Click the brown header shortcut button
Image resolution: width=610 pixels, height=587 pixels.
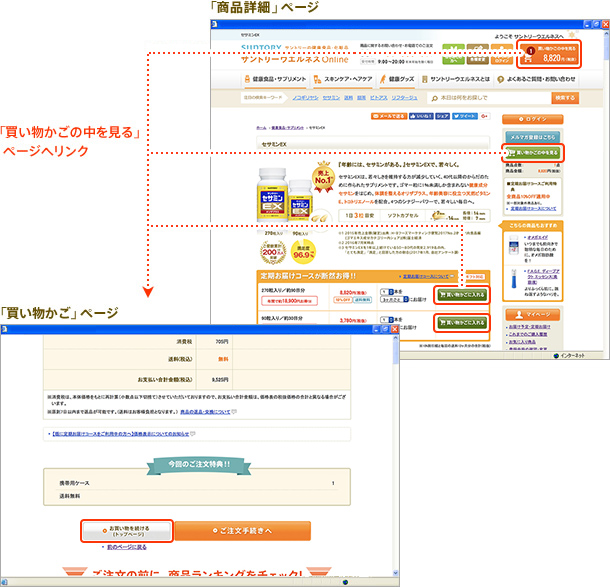pyautogui.click(x=477, y=54)
